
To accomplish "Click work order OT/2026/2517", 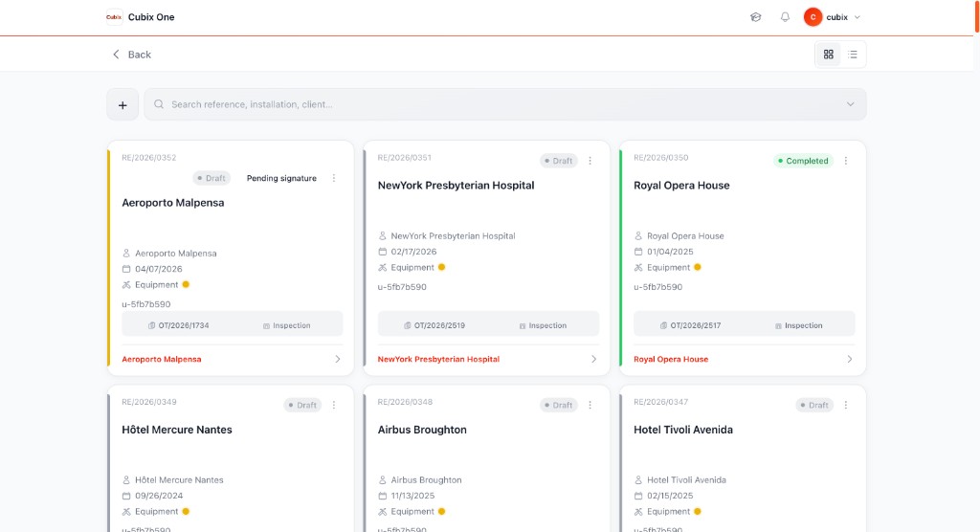I will [690, 325].
